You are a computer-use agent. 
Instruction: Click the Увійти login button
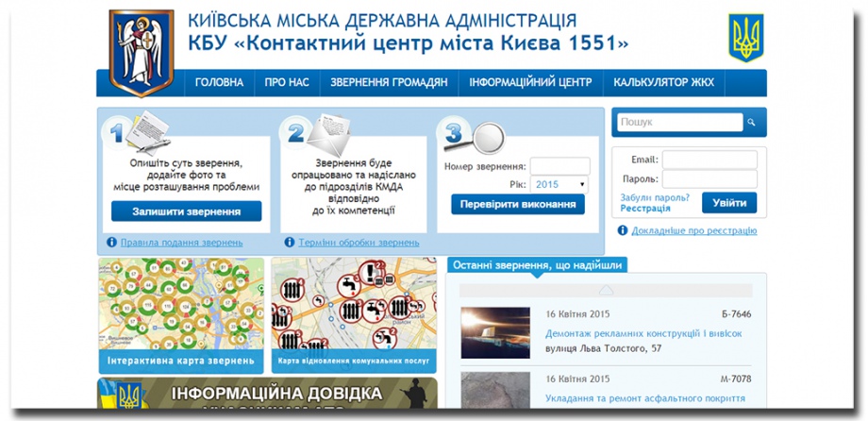coord(729,203)
